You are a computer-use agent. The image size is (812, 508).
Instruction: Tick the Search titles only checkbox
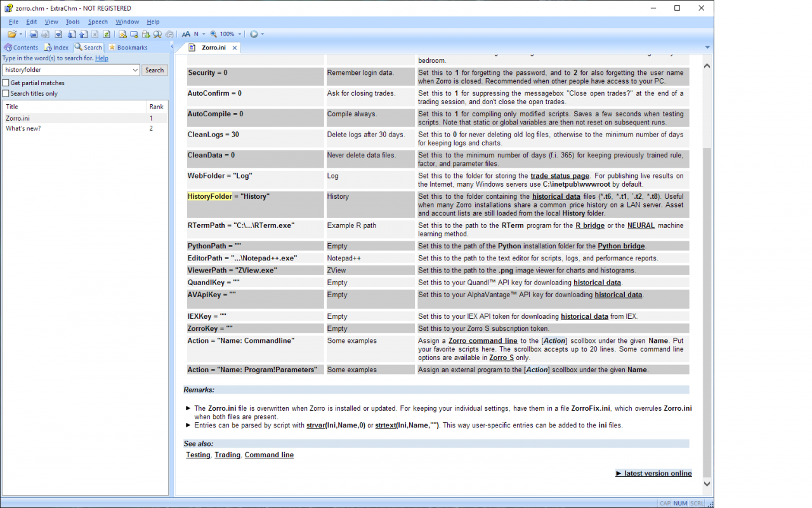pyautogui.click(x=6, y=94)
